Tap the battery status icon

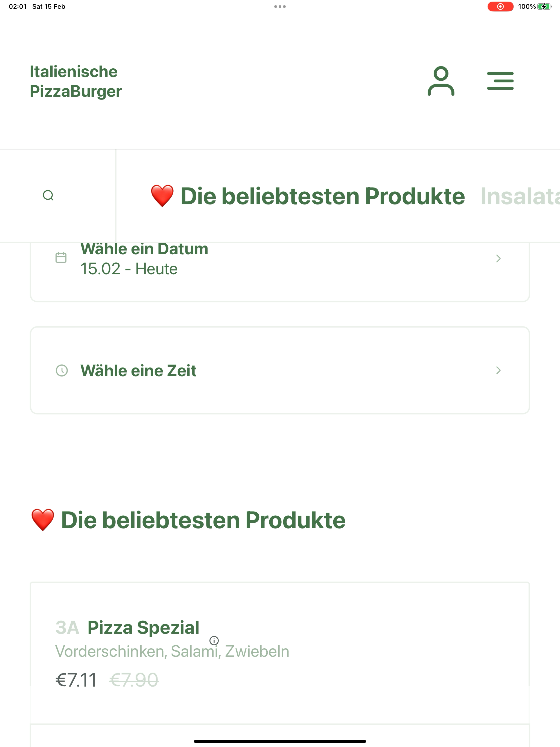(x=544, y=6)
